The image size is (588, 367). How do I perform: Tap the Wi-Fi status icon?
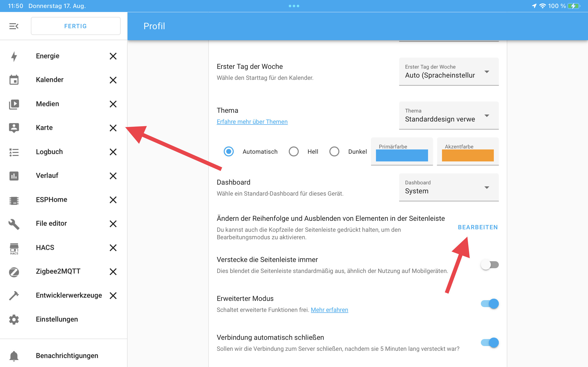point(542,6)
